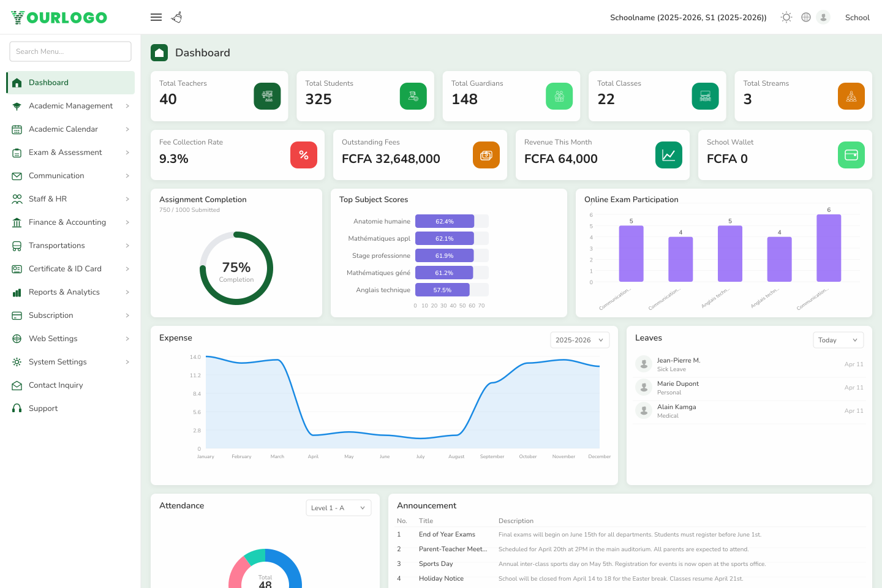The width and height of the screenshot is (882, 588).
Task: Click the tallest exam participation bar labeled 6
Action: tap(829, 248)
